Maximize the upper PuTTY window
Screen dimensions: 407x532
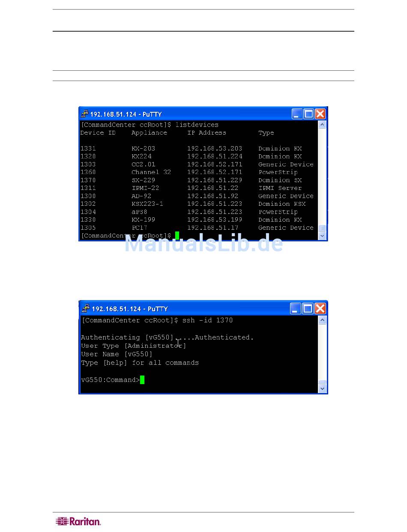tap(308, 114)
